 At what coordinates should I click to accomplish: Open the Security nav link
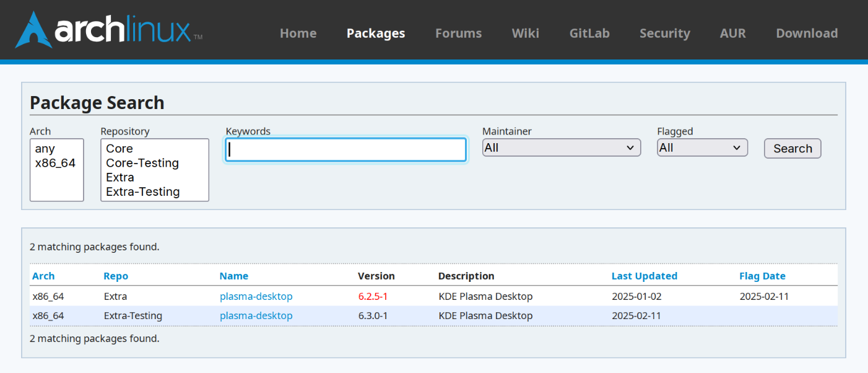point(665,33)
